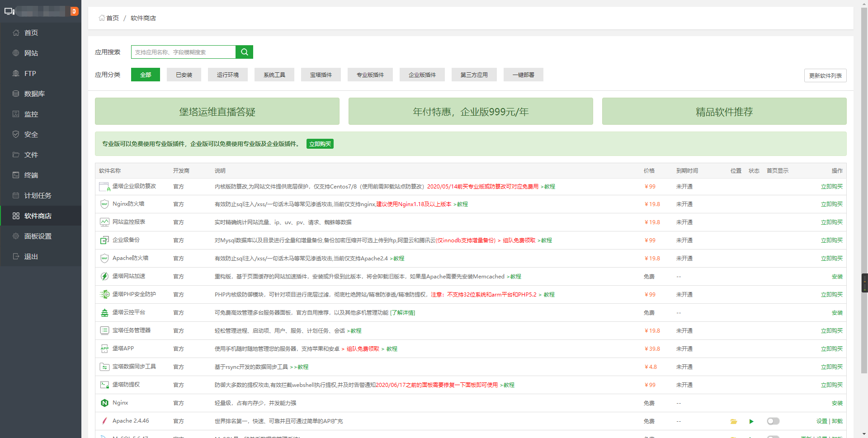Toggle Apache homepage display switch
This screenshot has height=438, width=868.
pyautogui.click(x=773, y=421)
